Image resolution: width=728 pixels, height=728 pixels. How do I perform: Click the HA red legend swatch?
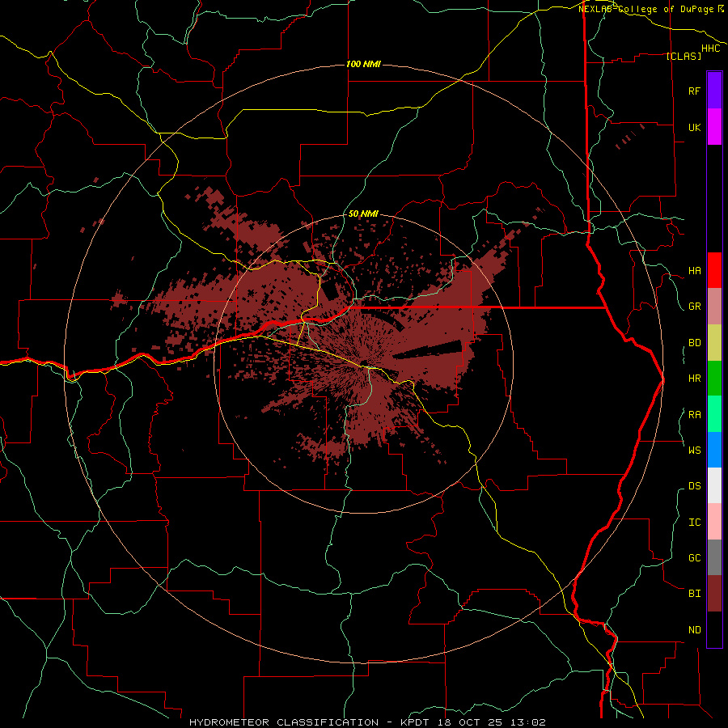pyautogui.click(x=714, y=270)
